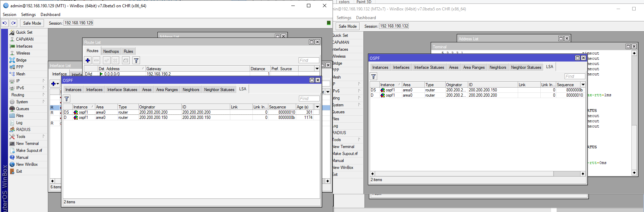Click Session address field in MT1
Screen dimensions: 644x212
click(79, 23)
